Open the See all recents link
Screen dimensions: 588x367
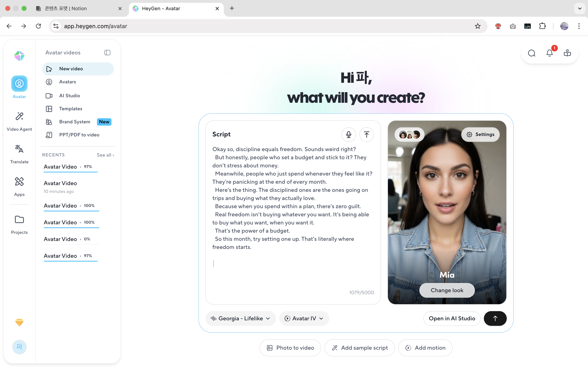[x=105, y=155]
